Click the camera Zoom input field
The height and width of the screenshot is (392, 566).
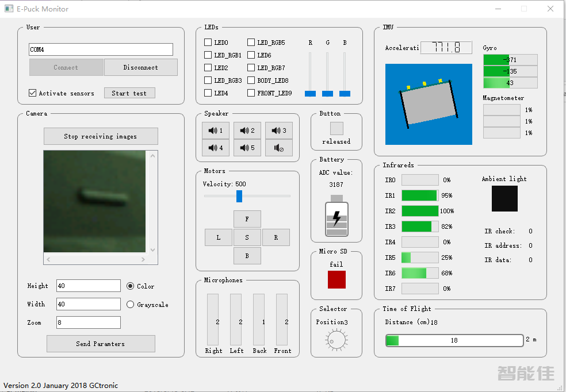tap(89, 322)
